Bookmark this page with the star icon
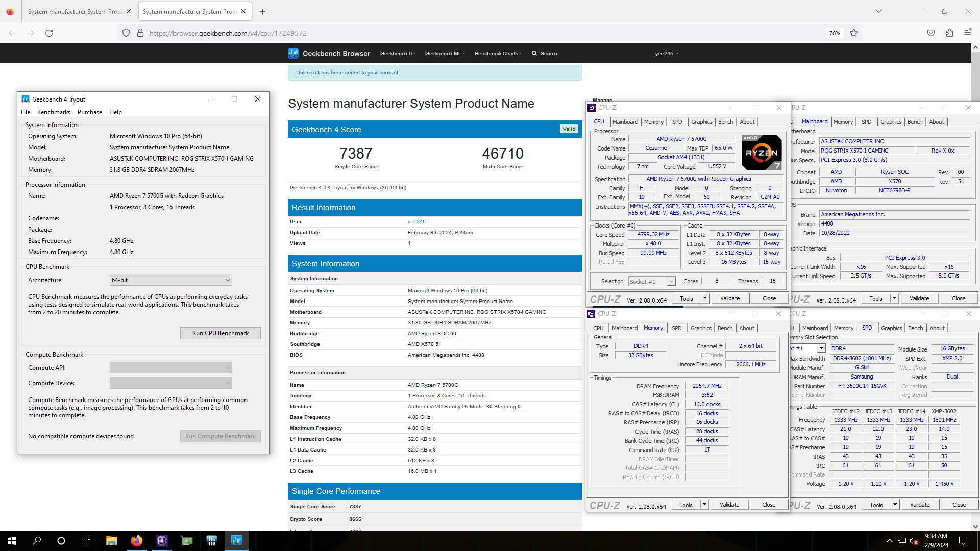This screenshot has width=980, height=551. (x=854, y=33)
